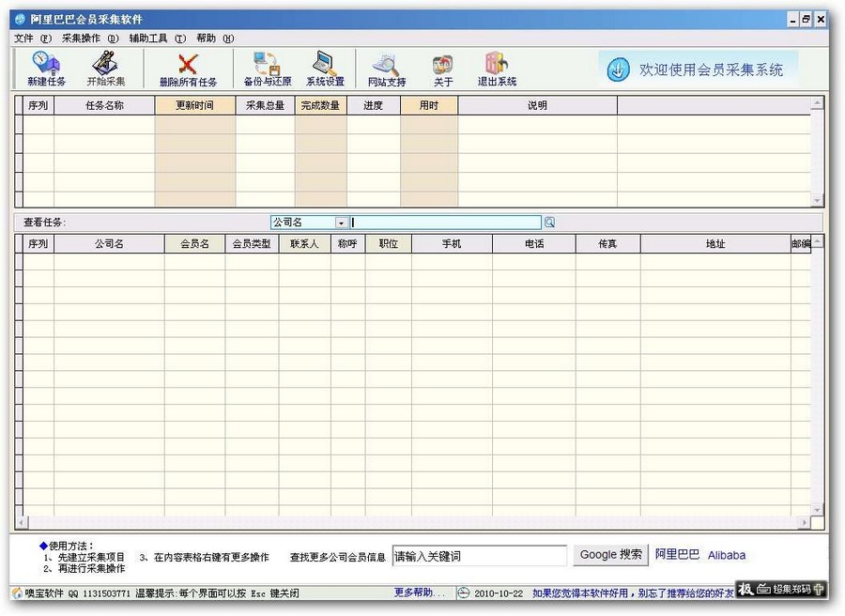The height and width of the screenshot is (616, 845).
Task: Click the 进度 column header
Action: 374,105
